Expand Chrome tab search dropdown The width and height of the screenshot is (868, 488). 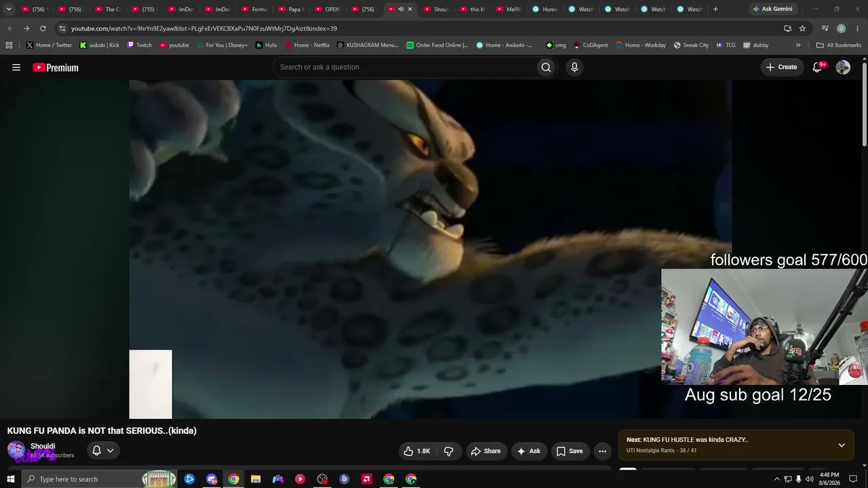tap(9, 9)
